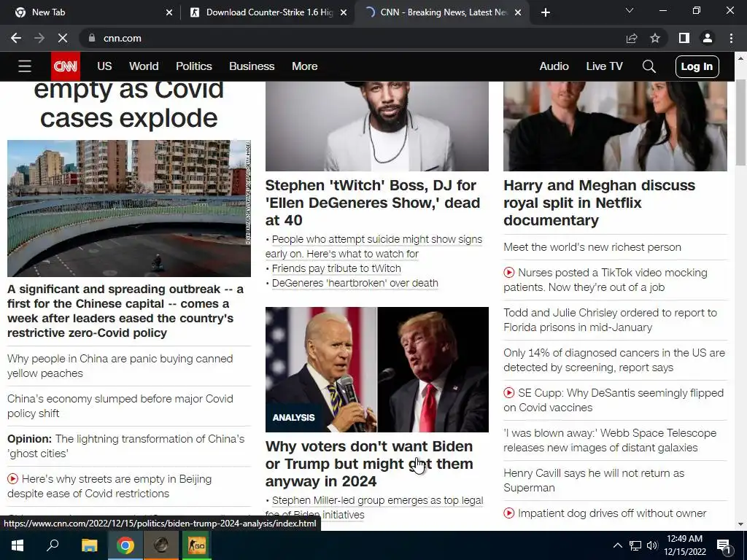The image size is (747, 560).
Task: Open the Business section
Action: tap(252, 66)
